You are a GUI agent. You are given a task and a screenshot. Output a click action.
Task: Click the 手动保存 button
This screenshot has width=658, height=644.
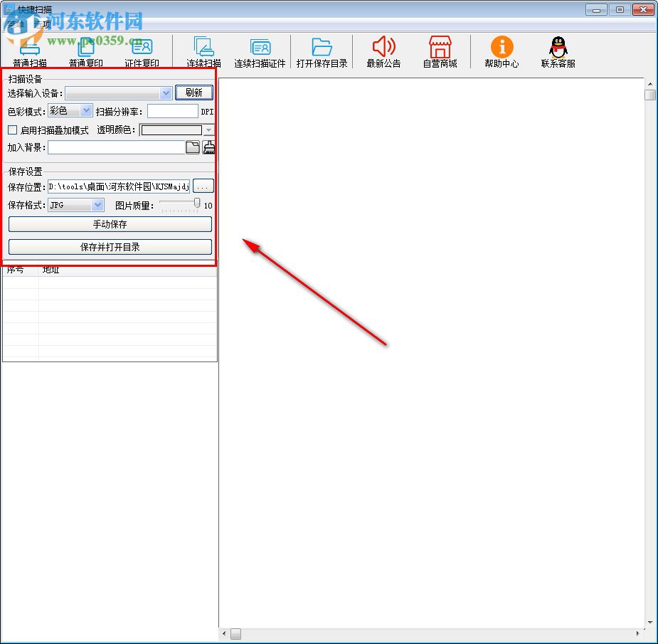tap(110, 224)
